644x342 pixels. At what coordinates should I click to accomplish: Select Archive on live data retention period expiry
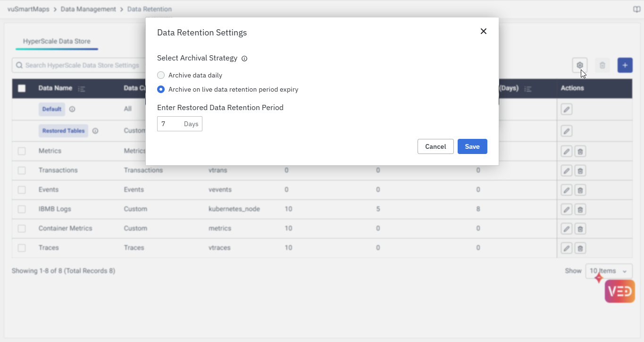coord(161,89)
